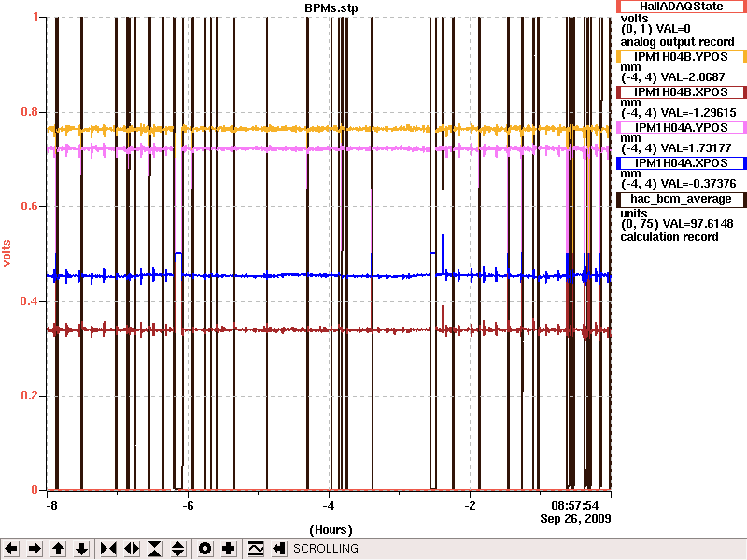Click the 'volts' unit label under HallADAQState
747x560 pixels.
pyautogui.click(x=635, y=19)
